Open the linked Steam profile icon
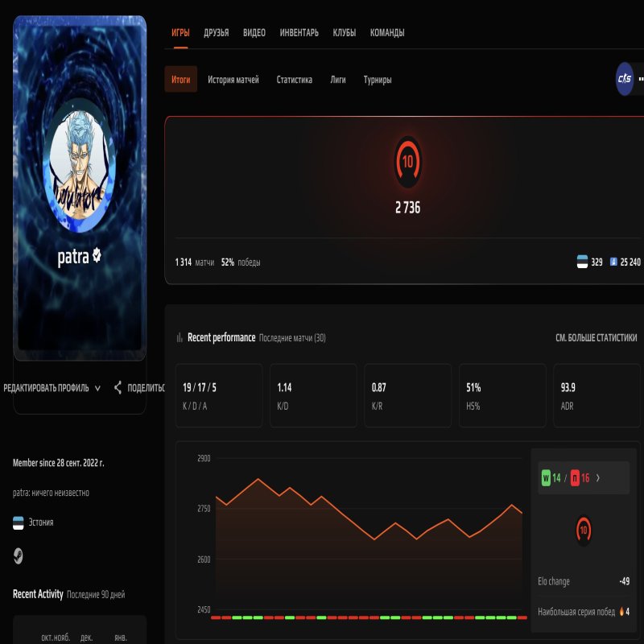The image size is (644, 644). click(x=18, y=555)
